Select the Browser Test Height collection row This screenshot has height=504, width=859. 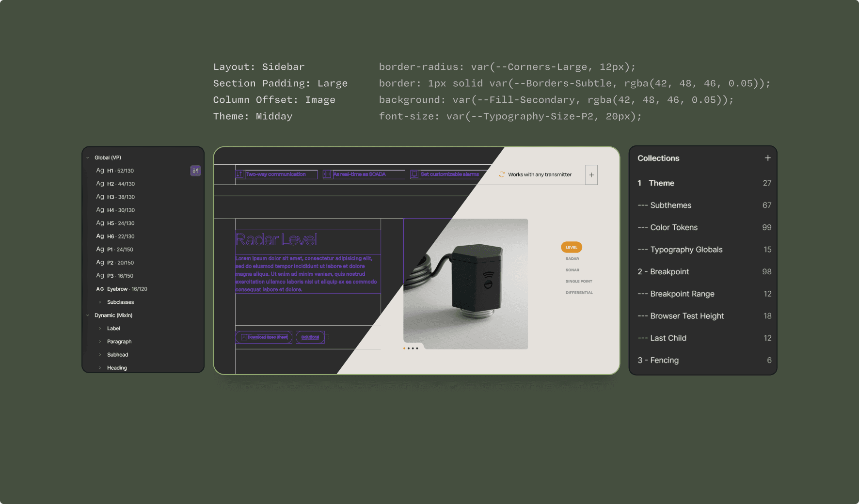[x=704, y=316]
